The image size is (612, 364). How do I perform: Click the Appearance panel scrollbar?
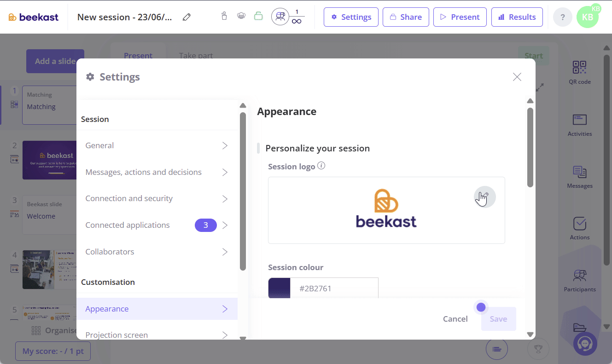coord(530,147)
